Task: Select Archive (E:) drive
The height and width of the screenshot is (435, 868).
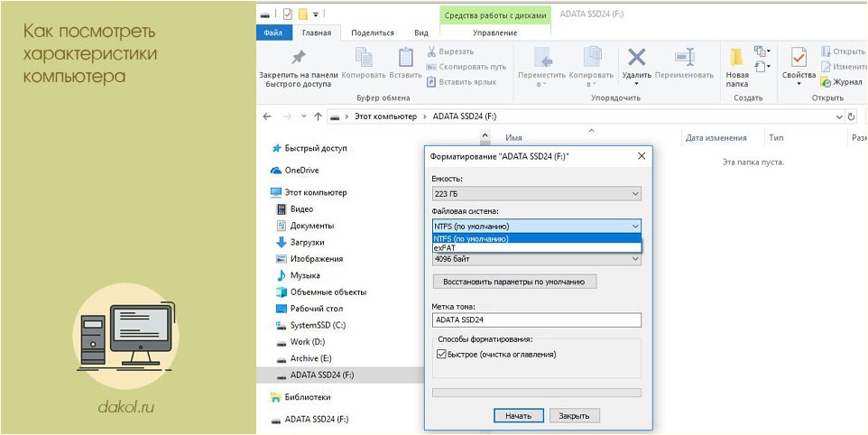Action: point(310,358)
